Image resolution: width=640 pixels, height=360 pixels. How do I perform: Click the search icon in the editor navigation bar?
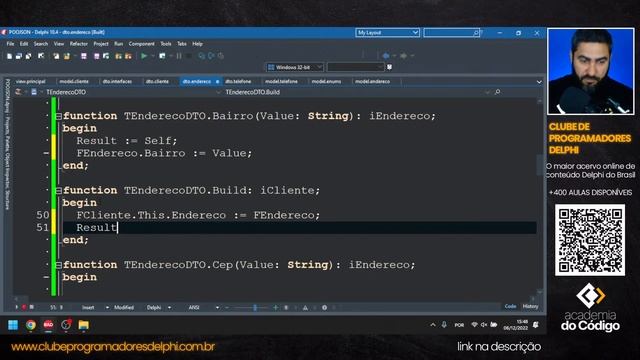pos(497,92)
